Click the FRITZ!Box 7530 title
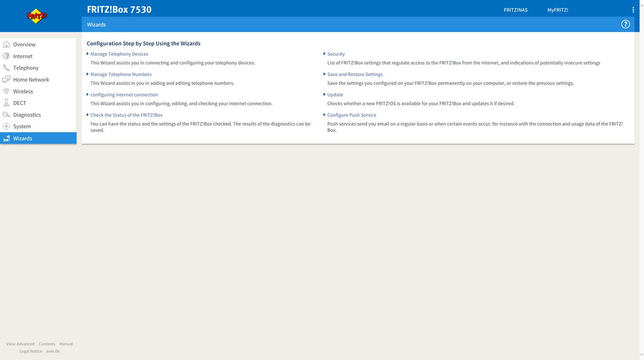This screenshot has width=644, height=360. coord(119,10)
